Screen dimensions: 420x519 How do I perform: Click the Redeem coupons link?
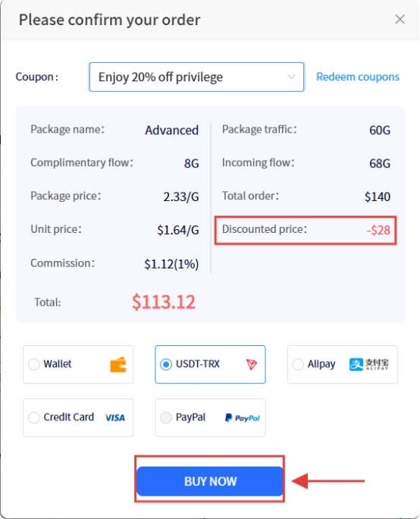(x=358, y=77)
